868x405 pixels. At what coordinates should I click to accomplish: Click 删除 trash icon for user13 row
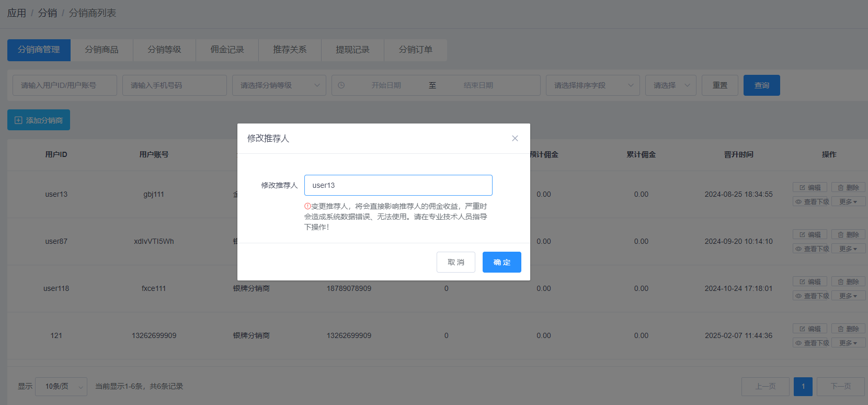(x=841, y=187)
